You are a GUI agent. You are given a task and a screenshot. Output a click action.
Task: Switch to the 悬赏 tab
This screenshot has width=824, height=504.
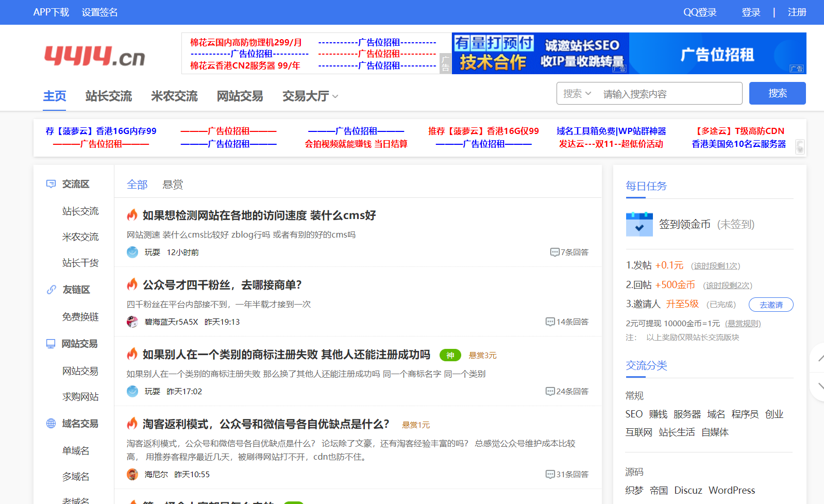point(173,184)
